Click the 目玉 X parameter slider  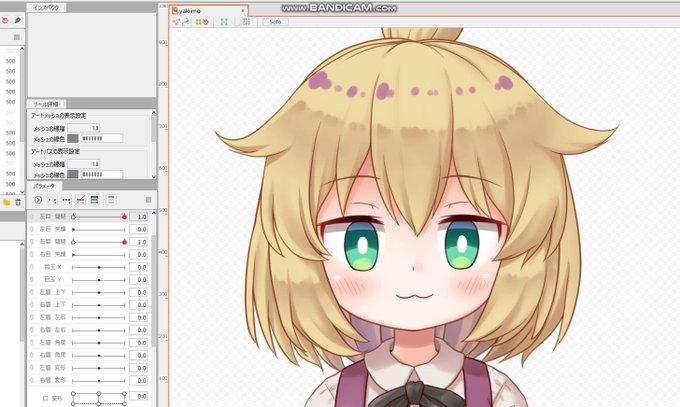[99, 267]
